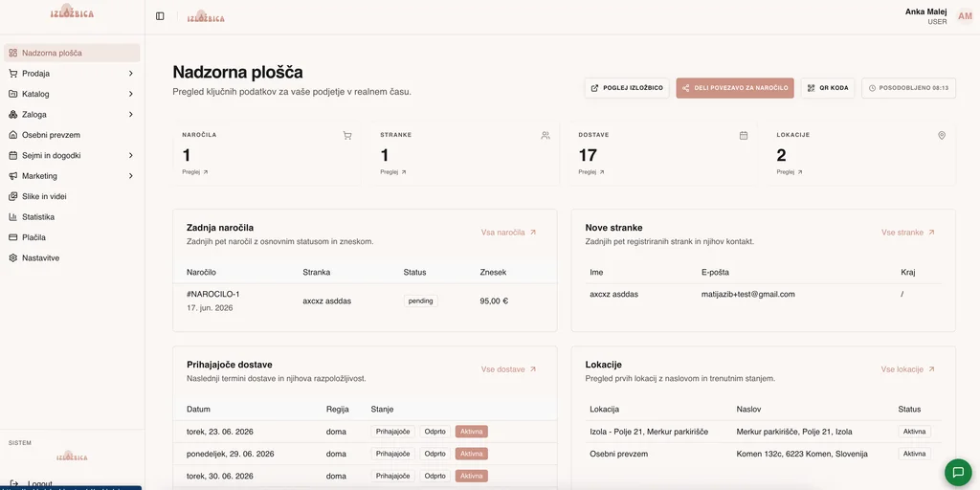Viewport: 980px width, 490px height.
Task: Open Nastavitve in sidebar
Action: pyautogui.click(x=72, y=257)
